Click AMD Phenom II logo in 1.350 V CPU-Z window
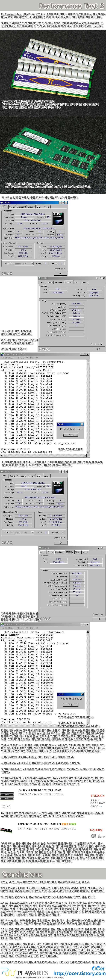 coord(58,486)
